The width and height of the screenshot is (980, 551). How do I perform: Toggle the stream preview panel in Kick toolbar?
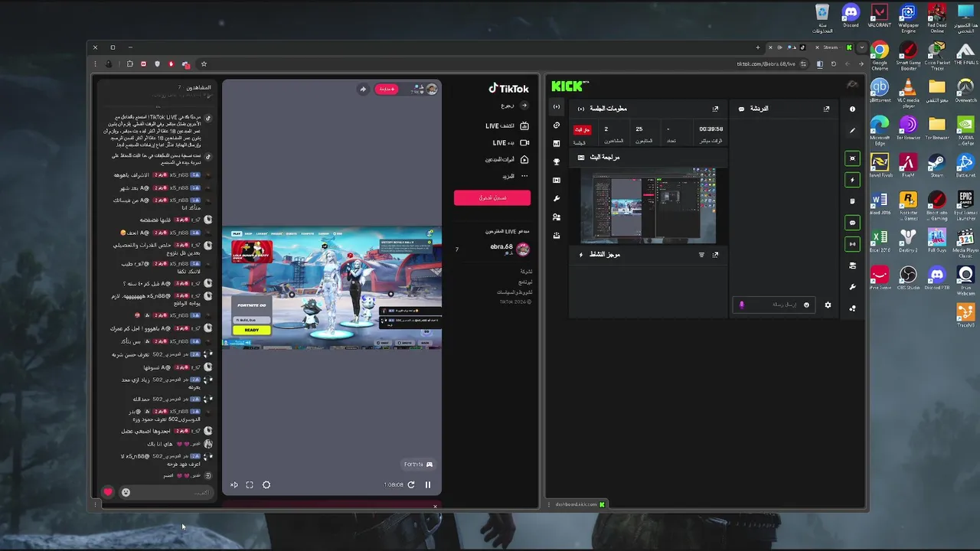coord(852,158)
